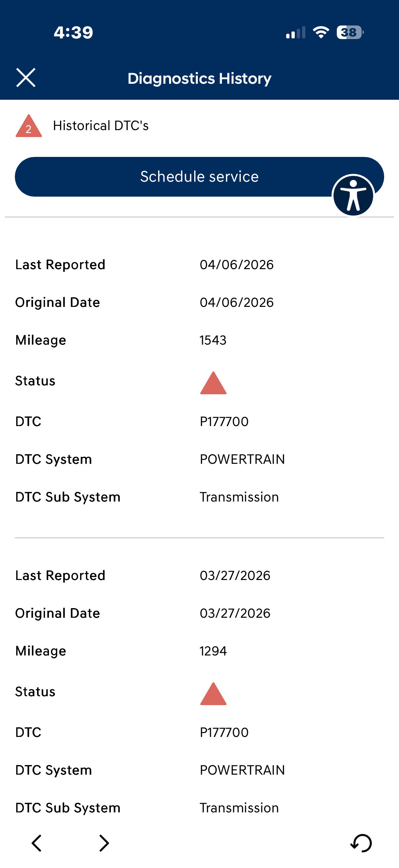This screenshot has height=868, width=399.
Task: Tap the second P177700 DTC code
Action: click(224, 732)
